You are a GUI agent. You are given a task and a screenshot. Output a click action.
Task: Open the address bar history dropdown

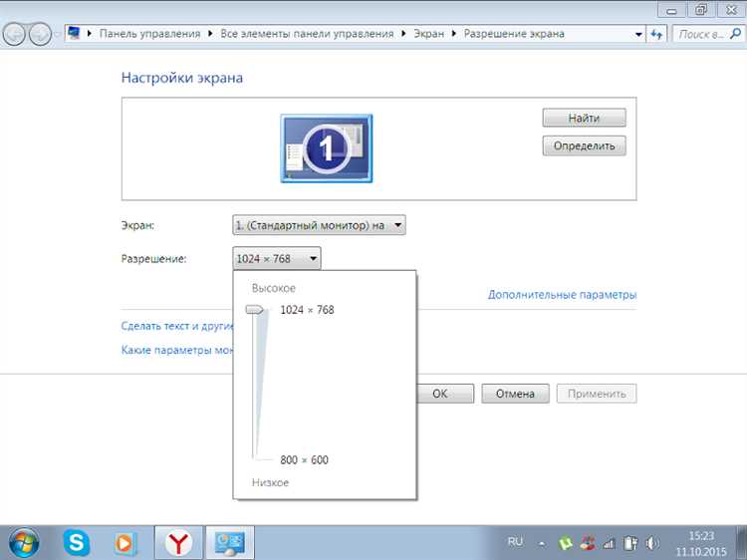tap(638, 34)
